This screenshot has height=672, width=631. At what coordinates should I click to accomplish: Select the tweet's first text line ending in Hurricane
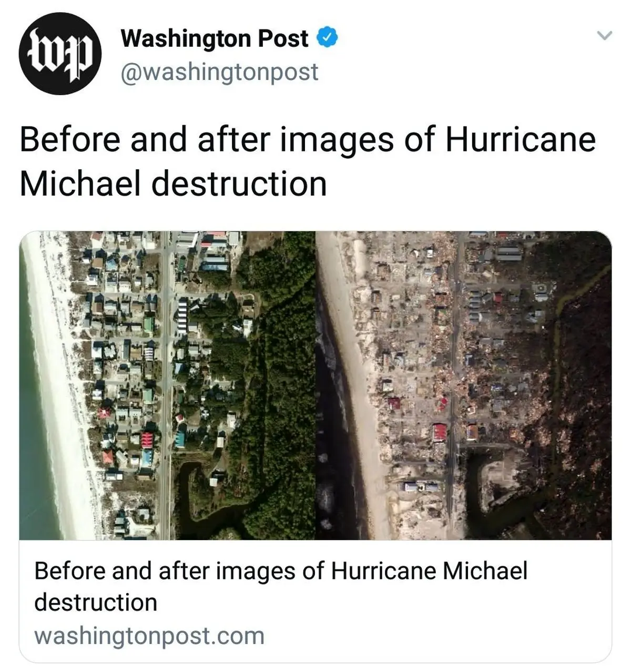308,140
